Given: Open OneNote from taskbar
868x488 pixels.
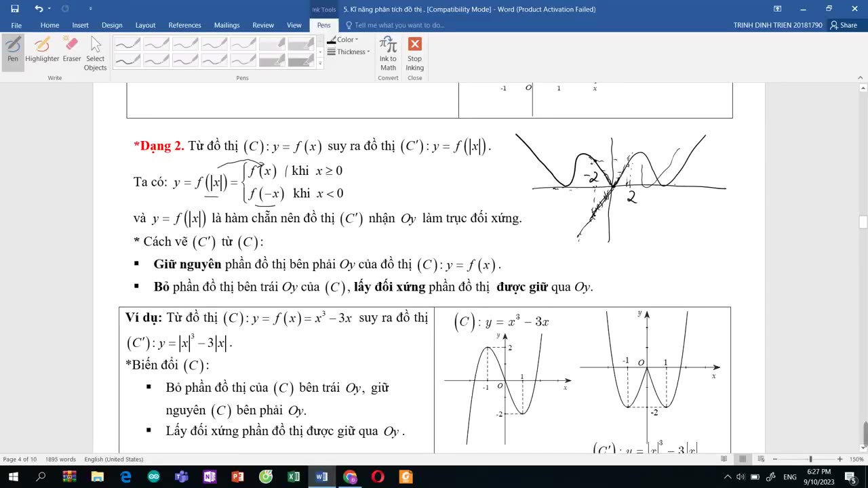Looking at the screenshot, I should click(210, 476).
